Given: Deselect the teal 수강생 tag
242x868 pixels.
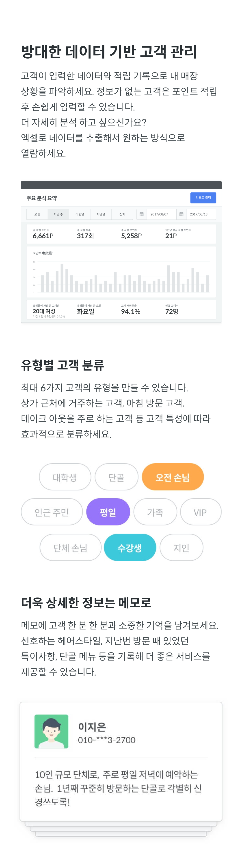Looking at the screenshot, I should coord(130,547).
